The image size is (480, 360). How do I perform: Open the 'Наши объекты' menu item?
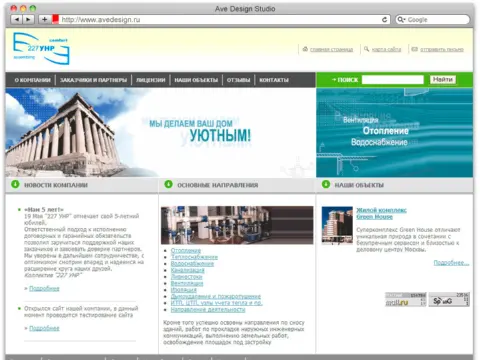[x=196, y=80]
